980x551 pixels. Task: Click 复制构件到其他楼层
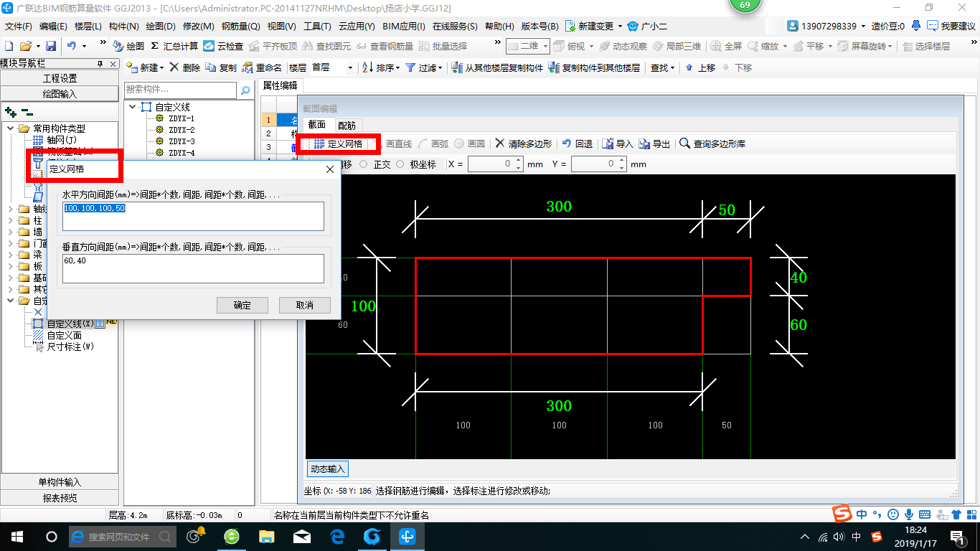click(594, 67)
